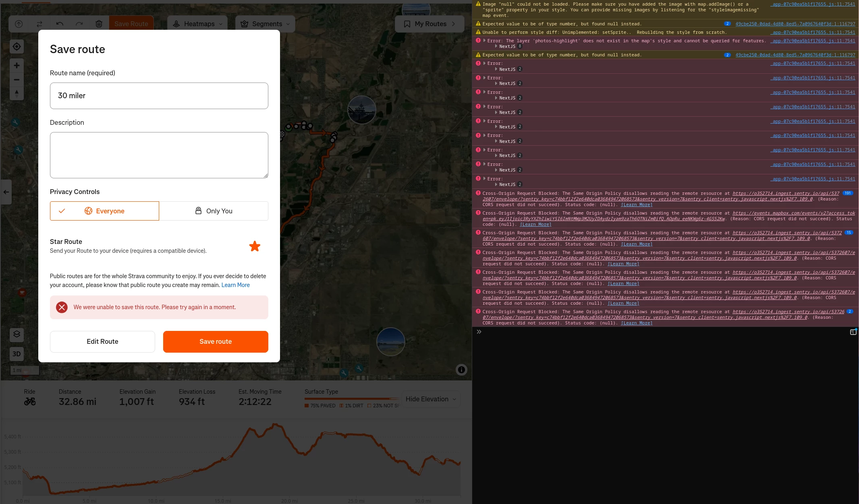Open My Routes menu
The height and width of the screenshot is (504, 859).
point(429,24)
